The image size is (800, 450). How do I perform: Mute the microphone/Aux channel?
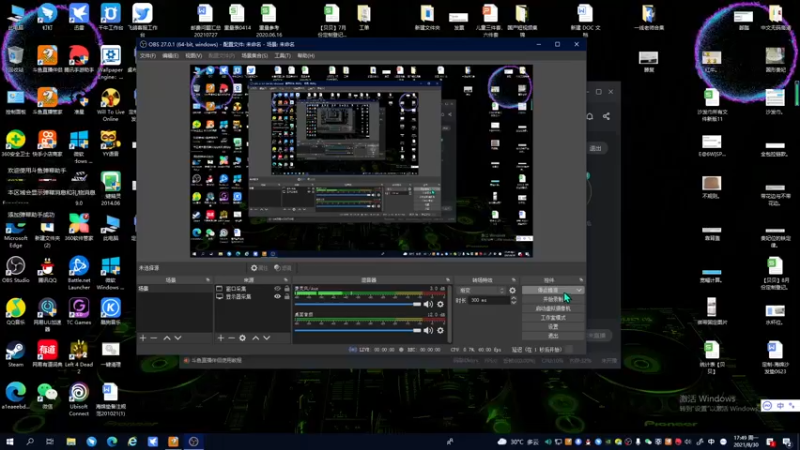[428, 304]
